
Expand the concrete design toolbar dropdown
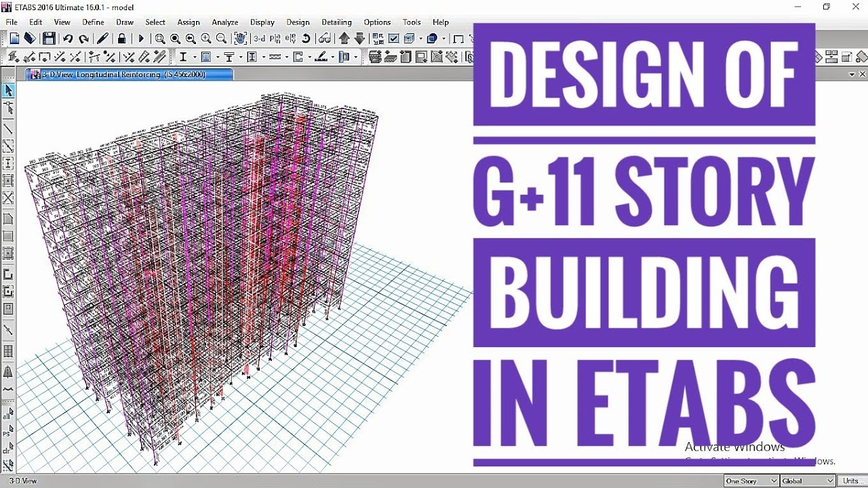(x=218, y=57)
